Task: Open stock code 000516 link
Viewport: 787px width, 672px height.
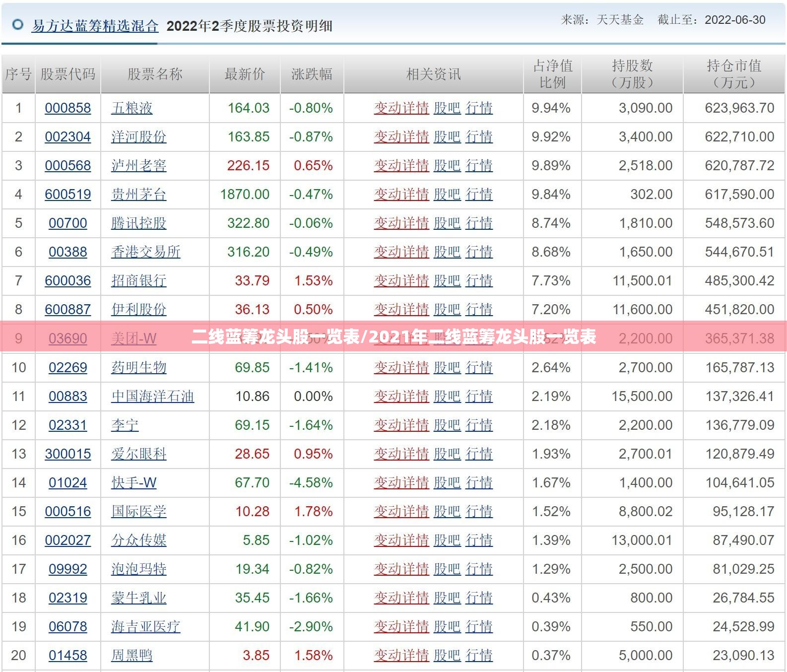Action: tap(68, 511)
